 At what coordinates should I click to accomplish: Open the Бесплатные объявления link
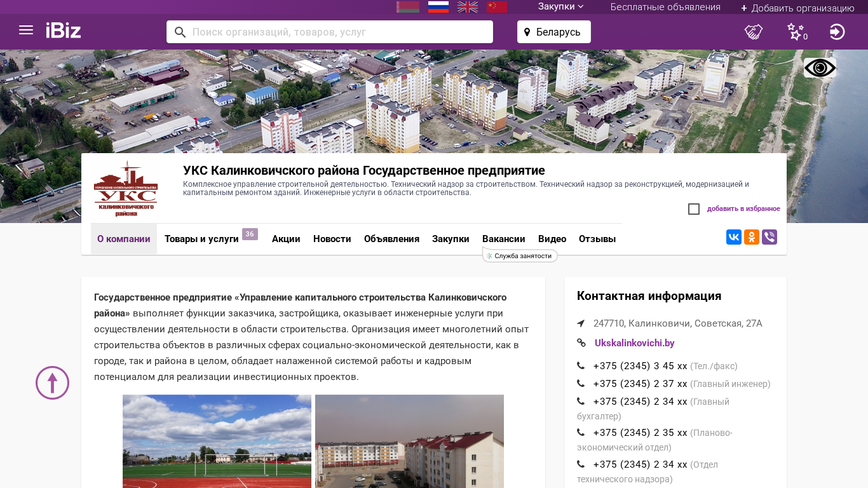[x=665, y=7]
